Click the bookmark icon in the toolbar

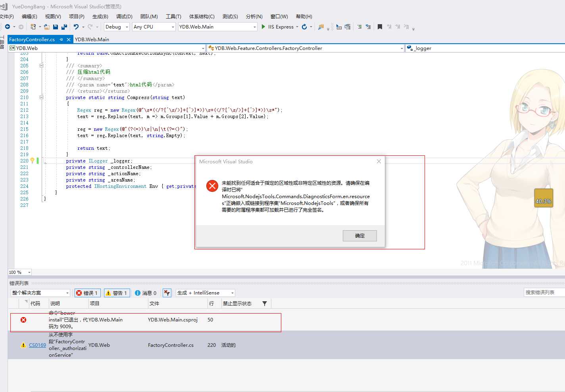(380, 27)
